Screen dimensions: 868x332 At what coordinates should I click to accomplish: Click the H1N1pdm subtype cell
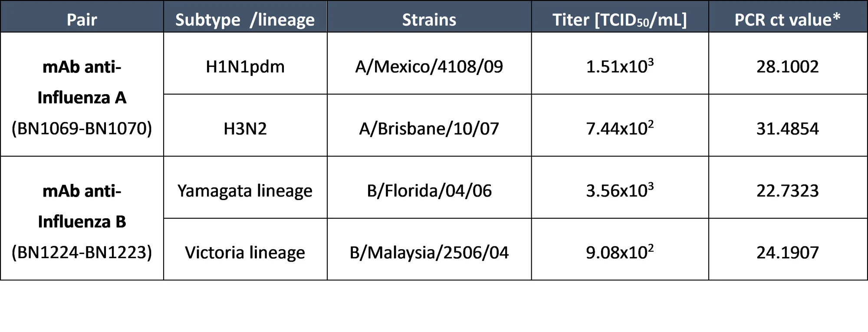(x=245, y=63)
